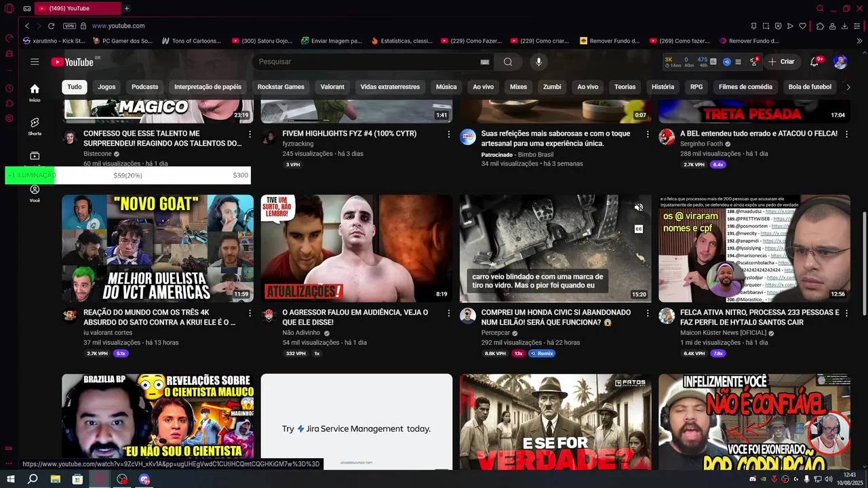Click in the Pesquisar search field
Screen dimensions: 868x488
(x=366, y=62)
